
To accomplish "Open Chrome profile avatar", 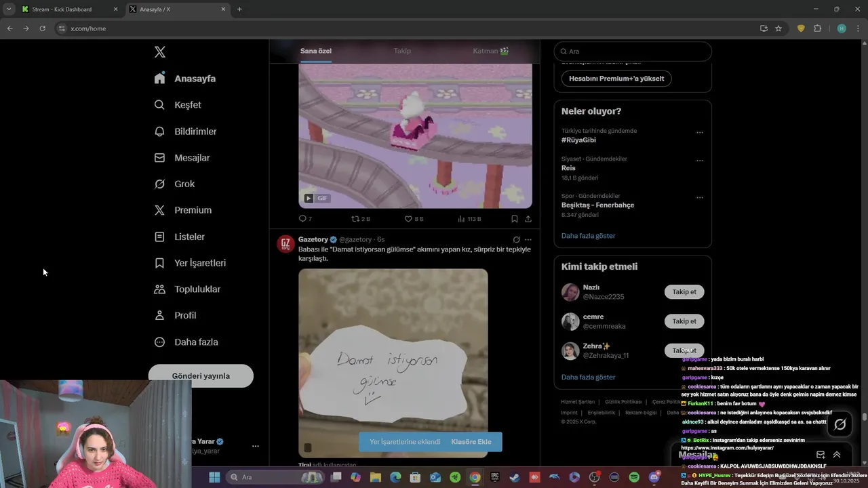I will 842,28.
